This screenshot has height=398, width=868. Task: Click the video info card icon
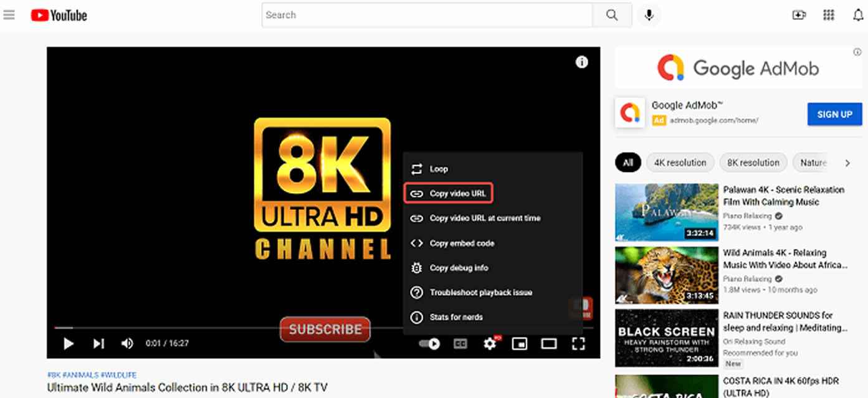coord(581,62)
